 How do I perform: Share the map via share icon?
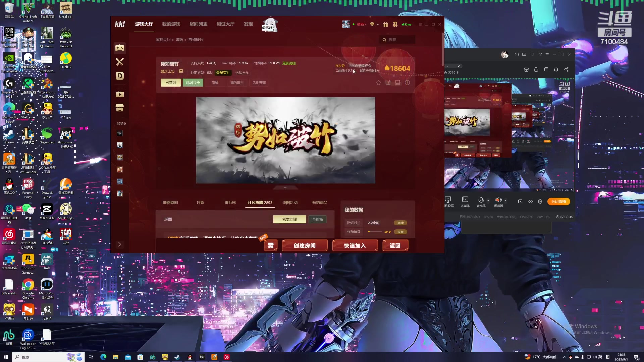[x=388, y=83]
